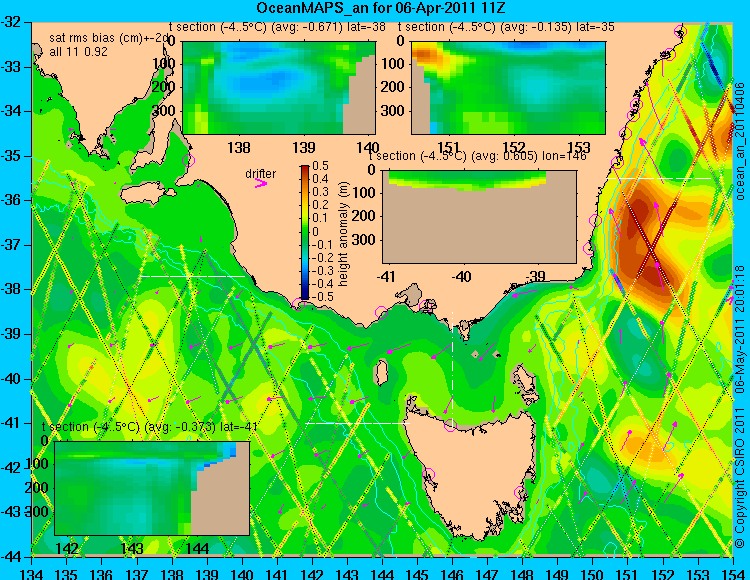Click the magenta circle marker on Tasmania's north coast
Image resolution: width=750 pixels, height=580 pixels.
(450, 425)
